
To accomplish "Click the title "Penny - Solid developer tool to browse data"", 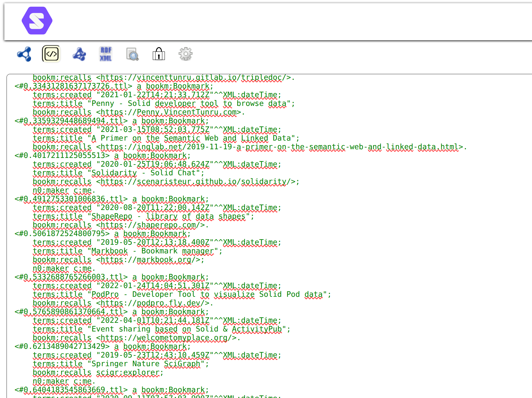I will 189,104.
